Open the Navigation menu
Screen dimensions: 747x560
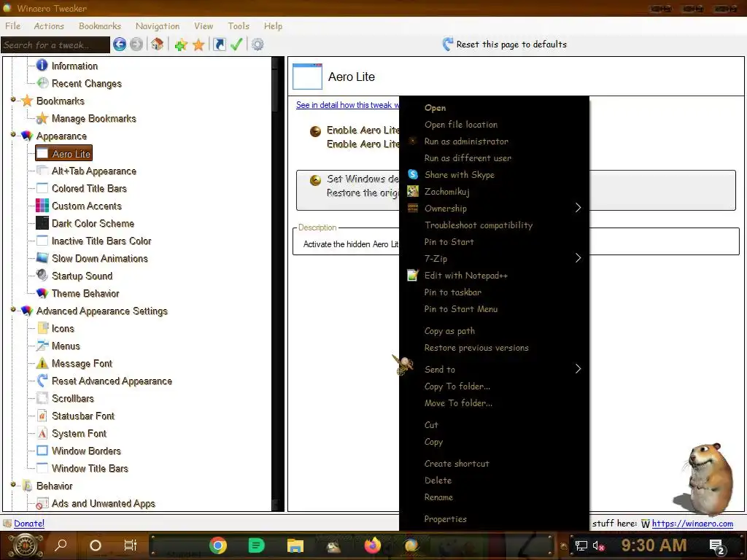tap(158, 26)
